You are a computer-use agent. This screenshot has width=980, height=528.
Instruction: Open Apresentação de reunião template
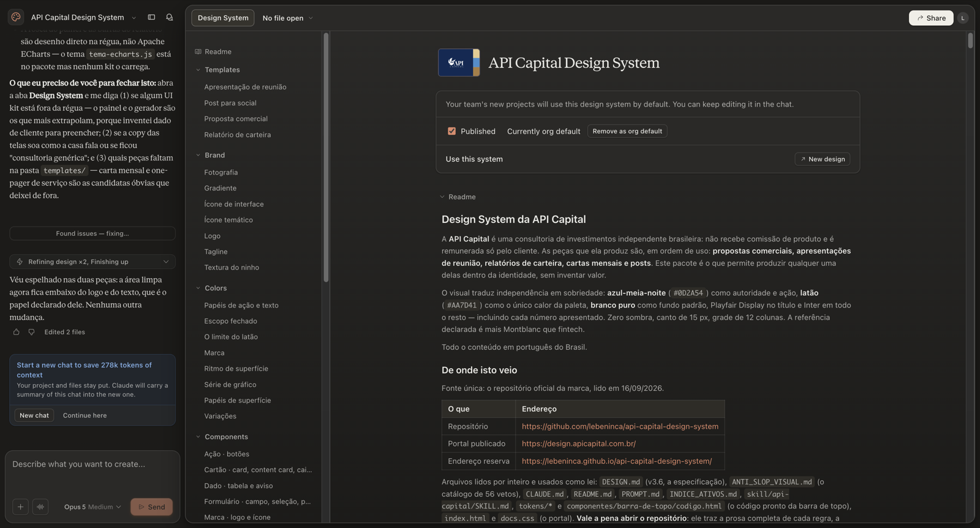point(245,87)
